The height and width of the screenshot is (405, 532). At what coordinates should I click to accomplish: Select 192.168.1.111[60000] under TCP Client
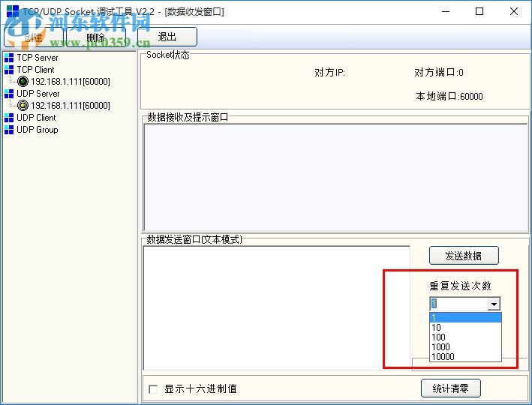71,82
